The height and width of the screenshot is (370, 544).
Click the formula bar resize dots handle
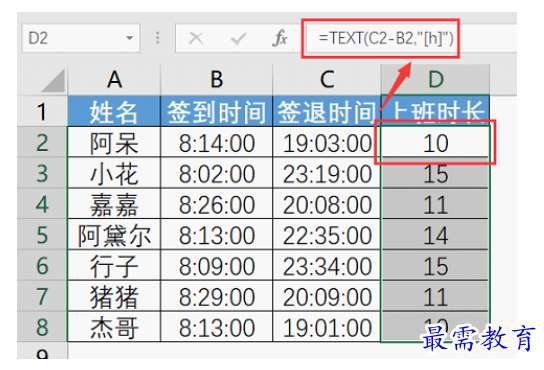[x=158, y=38]
